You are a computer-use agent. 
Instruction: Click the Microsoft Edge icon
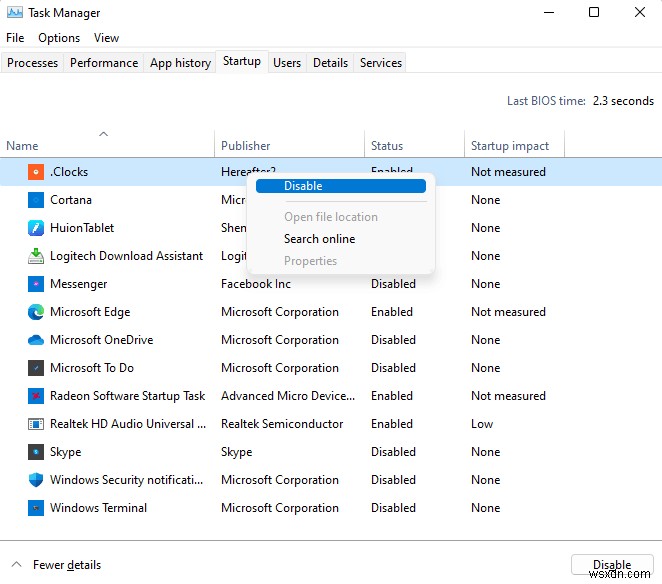(36, 312)
